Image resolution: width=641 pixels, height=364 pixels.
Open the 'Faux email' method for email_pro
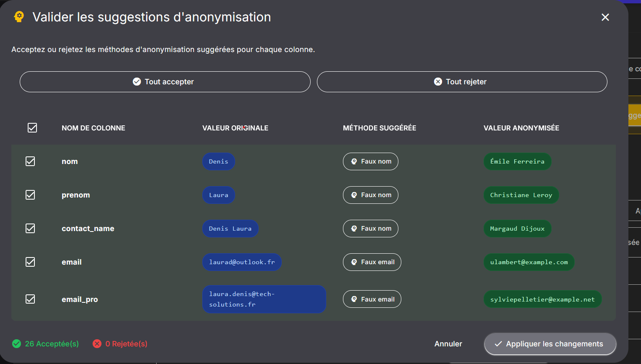click(372, 299)
